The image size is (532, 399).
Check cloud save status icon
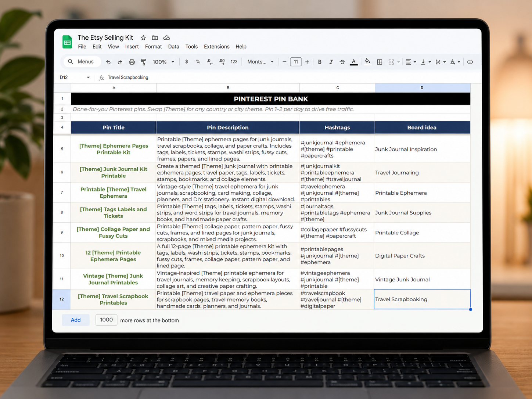click(x=166, y=38)
